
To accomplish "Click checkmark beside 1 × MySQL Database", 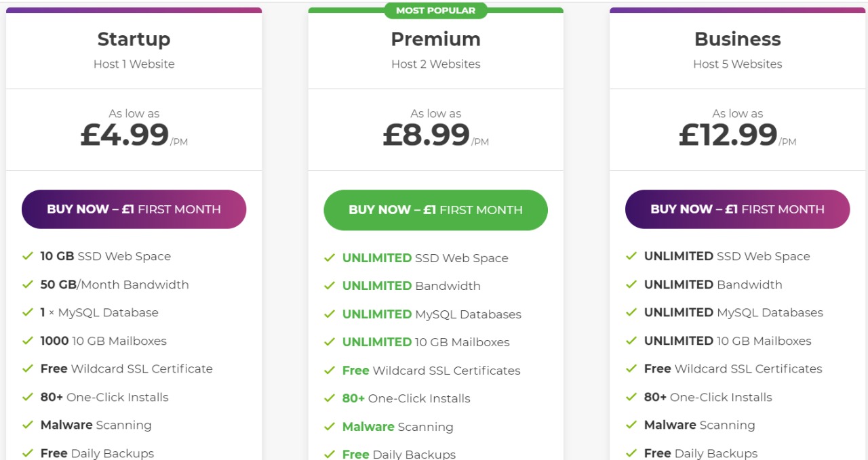I will pos(28,312).
